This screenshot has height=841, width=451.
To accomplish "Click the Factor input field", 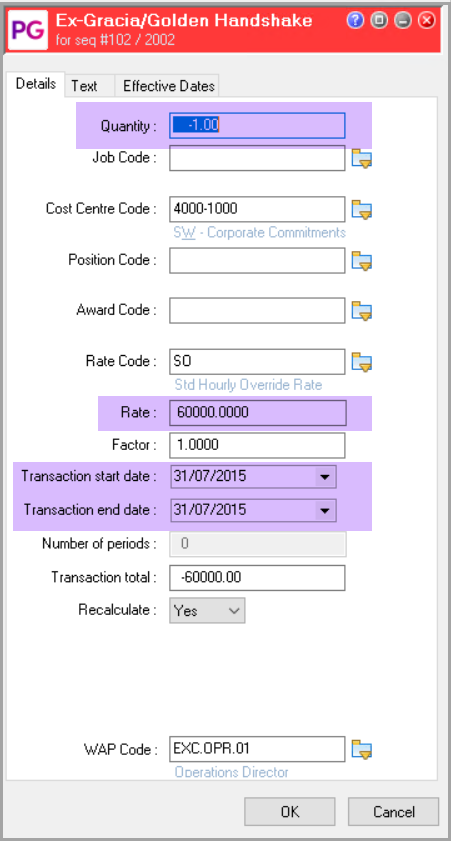I will (x=257, y=445).
